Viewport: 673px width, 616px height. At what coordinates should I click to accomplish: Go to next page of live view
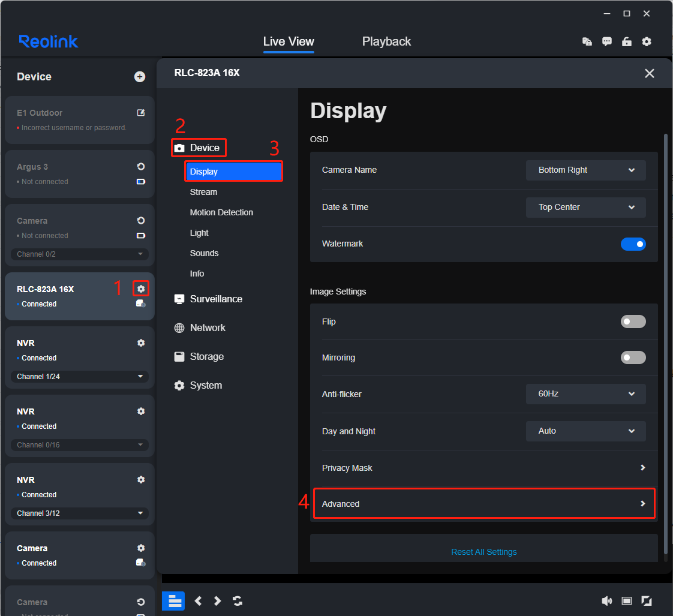(218, 601)
